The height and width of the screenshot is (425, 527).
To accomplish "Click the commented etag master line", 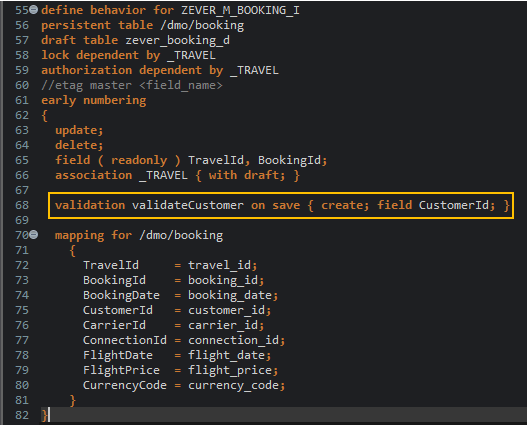I will click(x=132, y=85).
